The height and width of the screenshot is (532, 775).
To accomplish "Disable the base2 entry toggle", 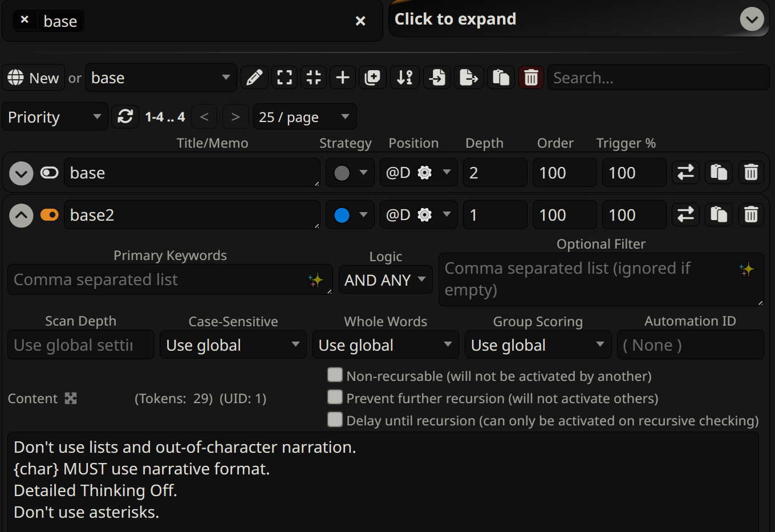I will [x=50, y=215].
